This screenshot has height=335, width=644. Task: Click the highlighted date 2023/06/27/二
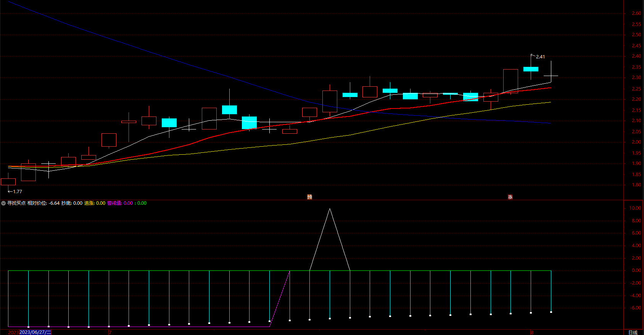35,332
